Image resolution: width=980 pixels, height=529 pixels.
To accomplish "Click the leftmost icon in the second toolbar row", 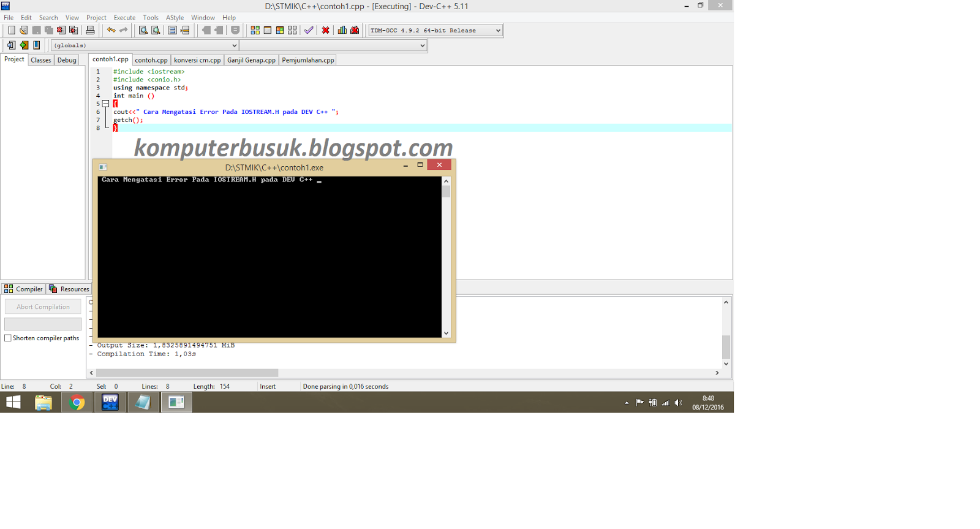I will coord(11,45).
